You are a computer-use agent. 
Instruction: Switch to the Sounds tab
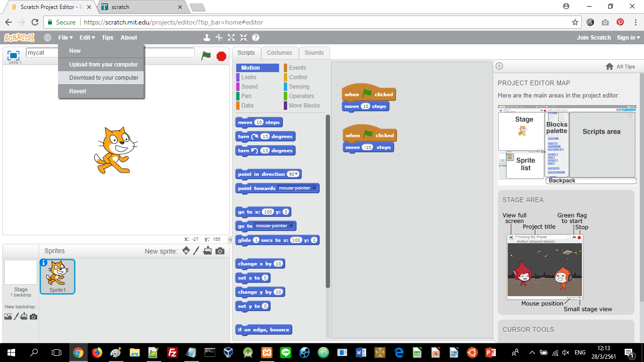314,53
